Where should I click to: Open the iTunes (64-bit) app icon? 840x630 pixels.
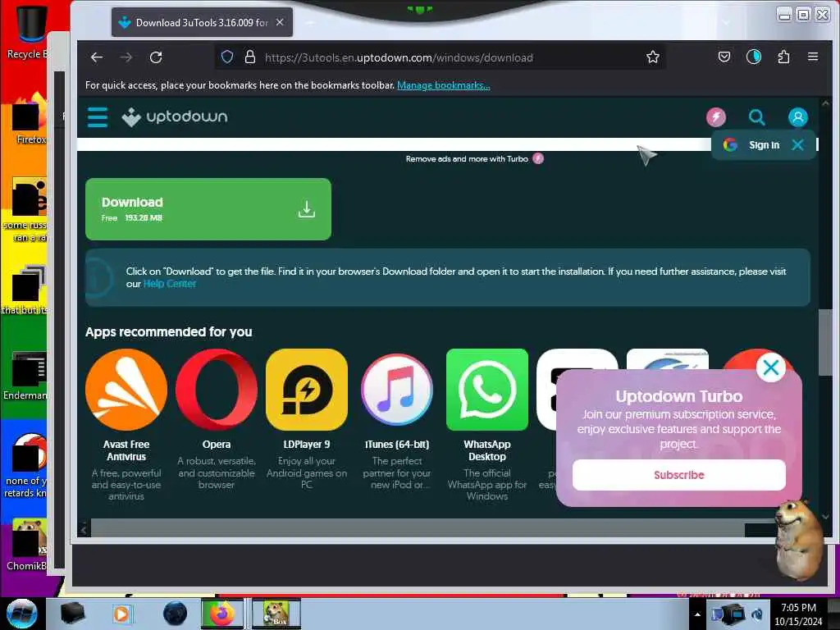397,390
